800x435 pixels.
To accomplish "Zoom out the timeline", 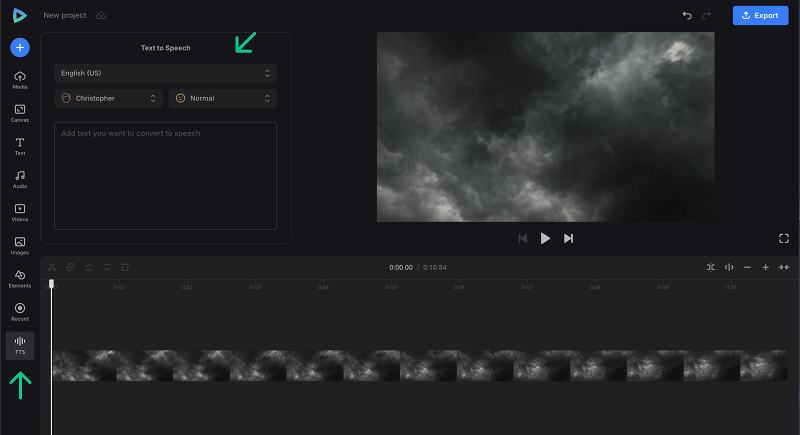I will pyautogui.click(x=747, y=267).
